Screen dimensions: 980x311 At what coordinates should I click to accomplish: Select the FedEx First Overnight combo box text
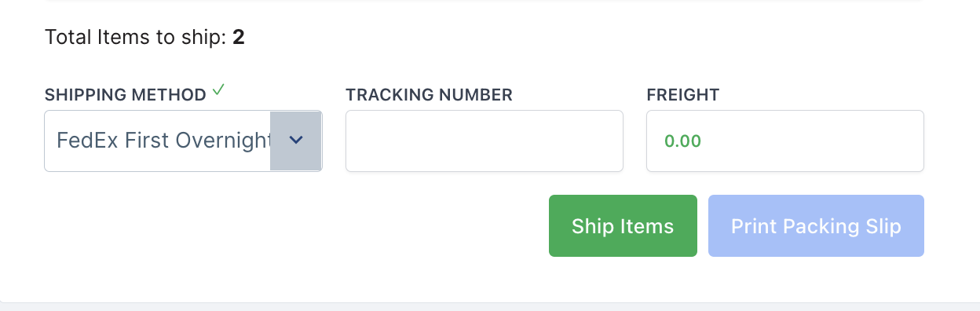[x=163, y=141]
